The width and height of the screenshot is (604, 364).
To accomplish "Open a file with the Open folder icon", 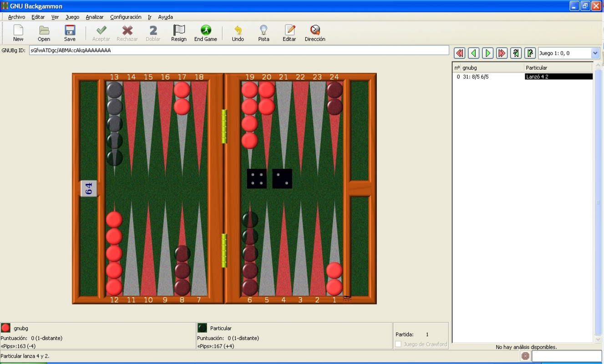I will tap(44, 32).
